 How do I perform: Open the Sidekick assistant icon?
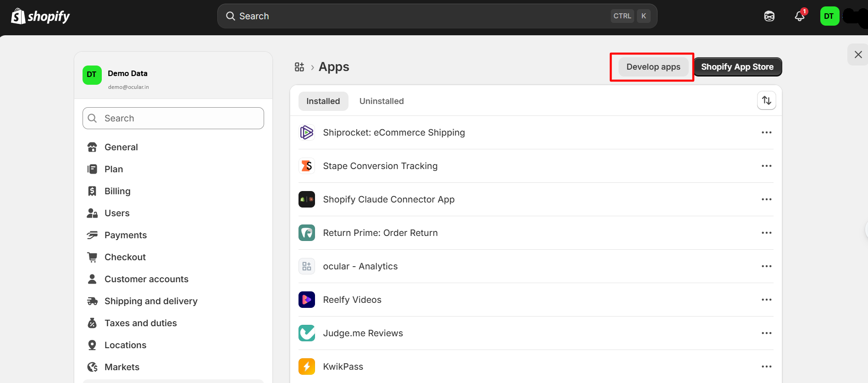coord(769,16)
